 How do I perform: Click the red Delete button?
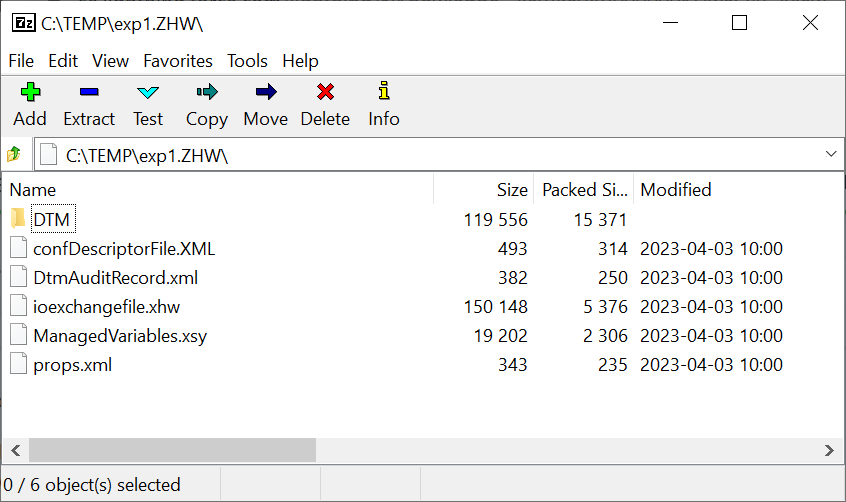click(x=325, y=105)
